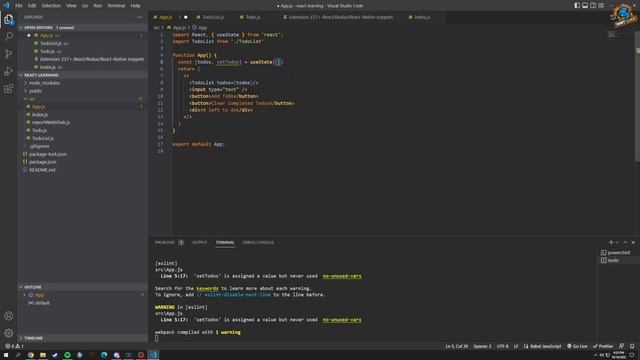This screenshot has height=360, width=640.
Task: Open the Windows Start menu
Action: pos(6,355)
